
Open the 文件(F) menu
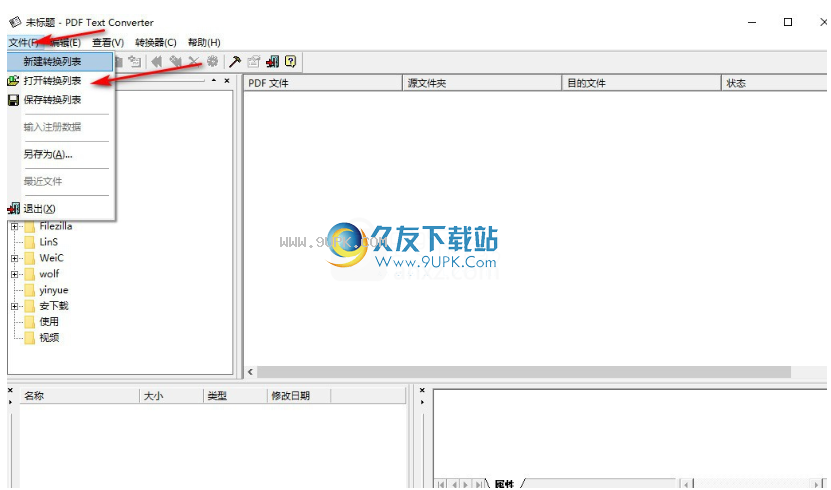point(23,42)
